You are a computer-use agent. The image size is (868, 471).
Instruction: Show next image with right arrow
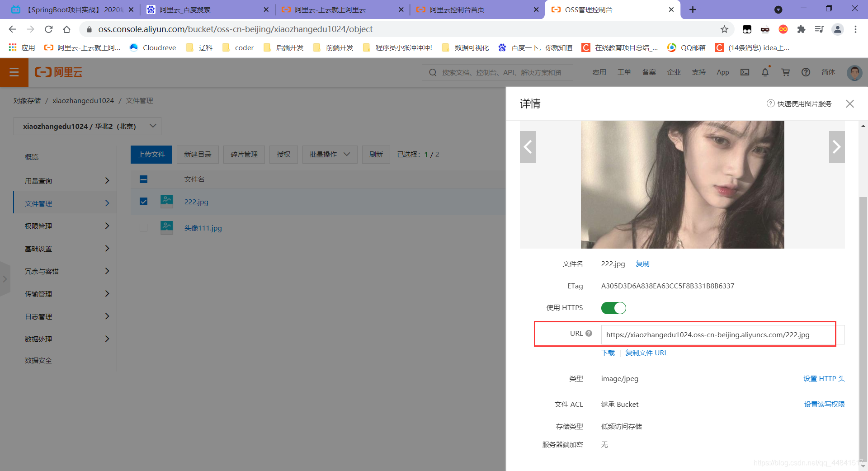[x=837, y=147]
